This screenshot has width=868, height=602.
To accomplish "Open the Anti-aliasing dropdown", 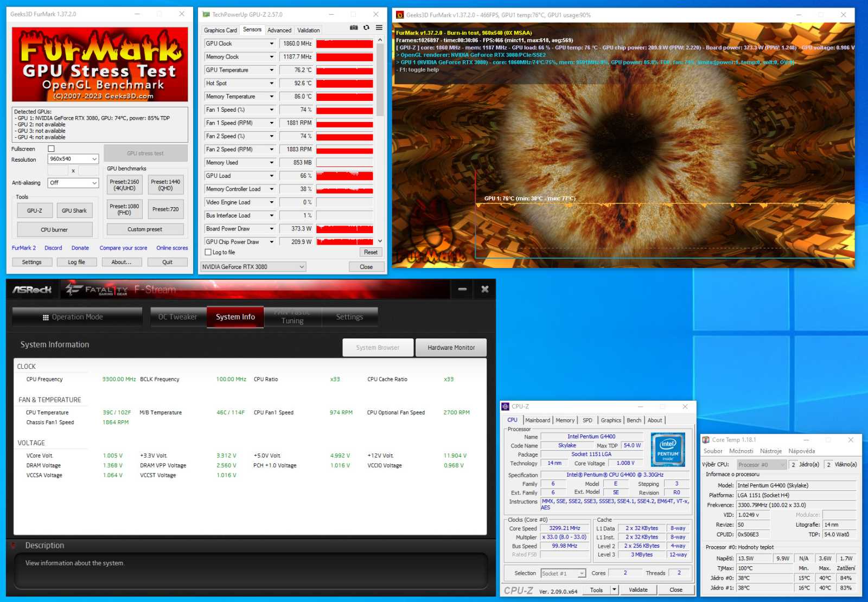I will [73, 183].
